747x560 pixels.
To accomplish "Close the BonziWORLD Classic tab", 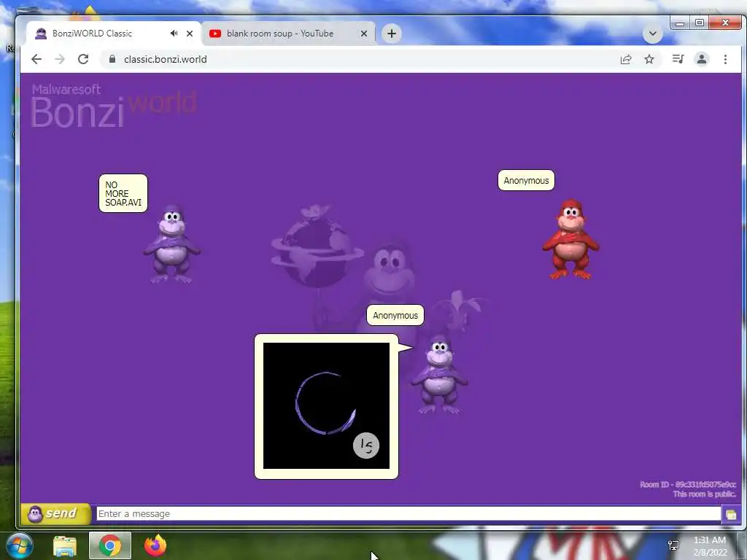I will [x=190, y=34].
